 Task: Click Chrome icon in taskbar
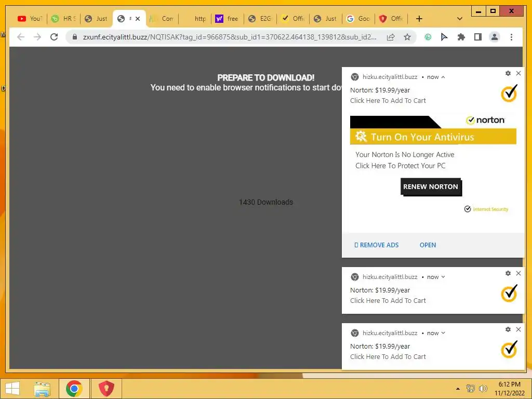coord(74,389)
